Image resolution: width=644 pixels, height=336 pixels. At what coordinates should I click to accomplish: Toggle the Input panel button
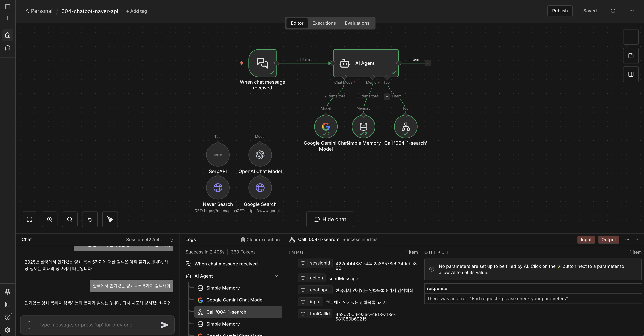pos(586,239)
